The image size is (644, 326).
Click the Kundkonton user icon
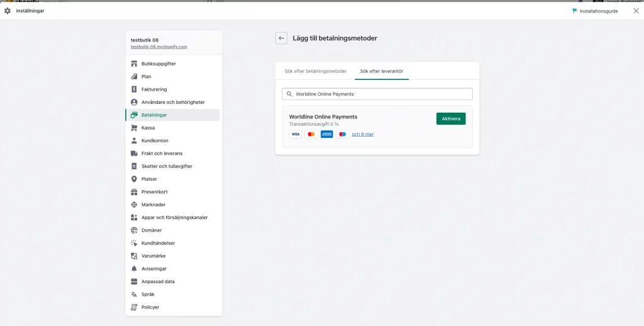(134, 140)
